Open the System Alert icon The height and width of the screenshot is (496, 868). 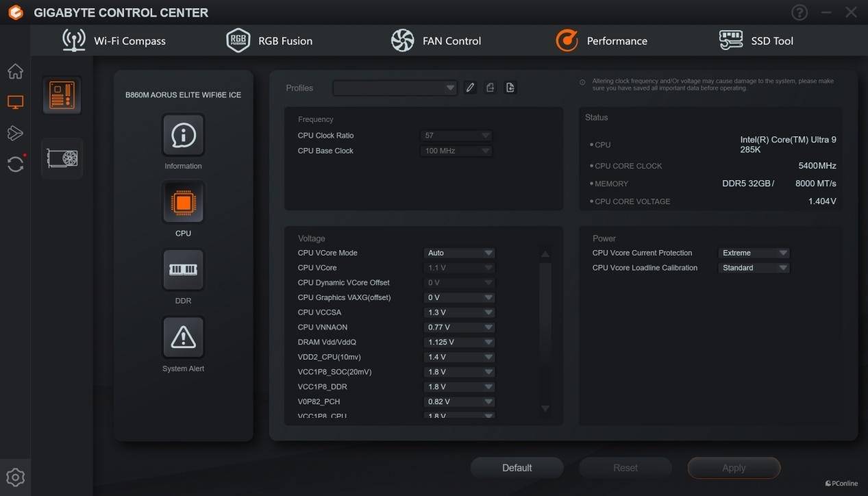coord(183,337)
